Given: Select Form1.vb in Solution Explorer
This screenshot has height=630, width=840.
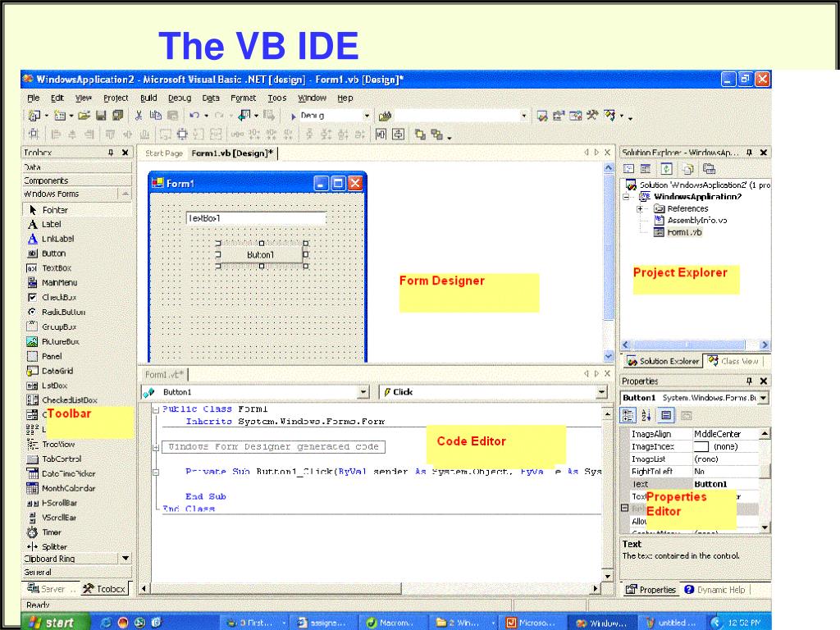Looking at the screenshot, I should 677,232.
